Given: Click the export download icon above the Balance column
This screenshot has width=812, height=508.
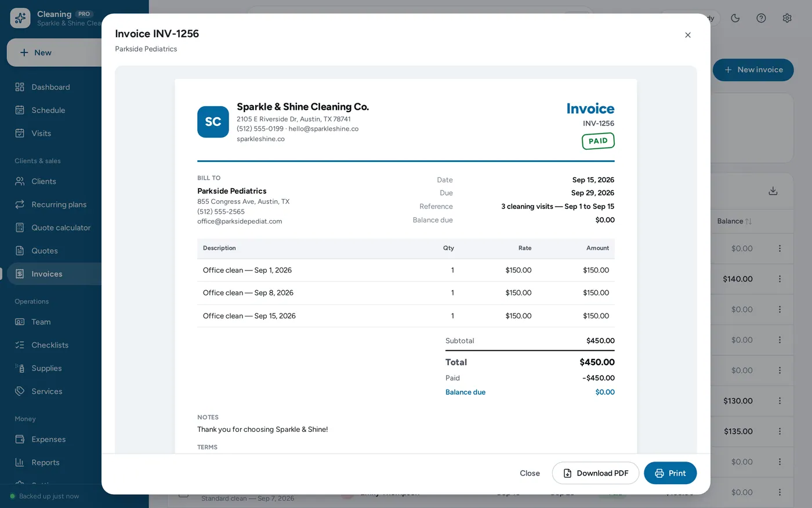Looking at the screenshot, I should pos(773,191).
